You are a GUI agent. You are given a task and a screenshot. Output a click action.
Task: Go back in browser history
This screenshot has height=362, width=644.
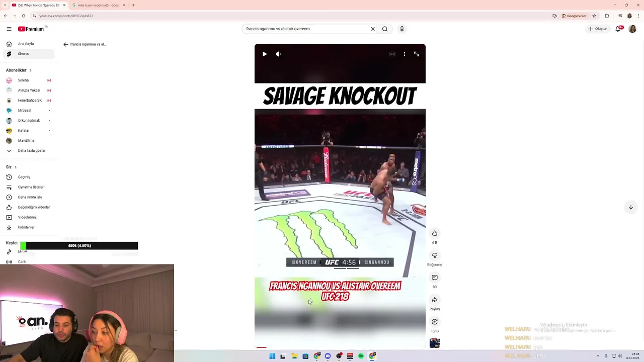[x=6, y=16]
